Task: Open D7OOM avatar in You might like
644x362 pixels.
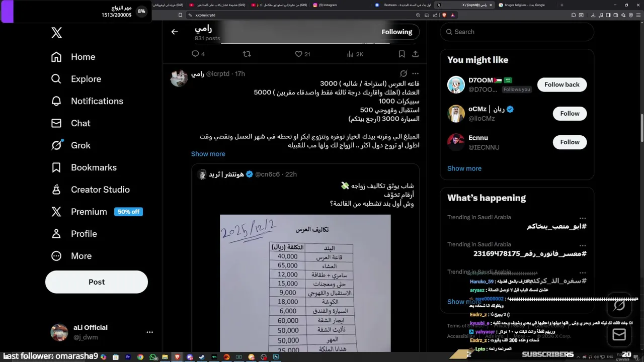Action: pyautogui.click(x=456, y=84)
